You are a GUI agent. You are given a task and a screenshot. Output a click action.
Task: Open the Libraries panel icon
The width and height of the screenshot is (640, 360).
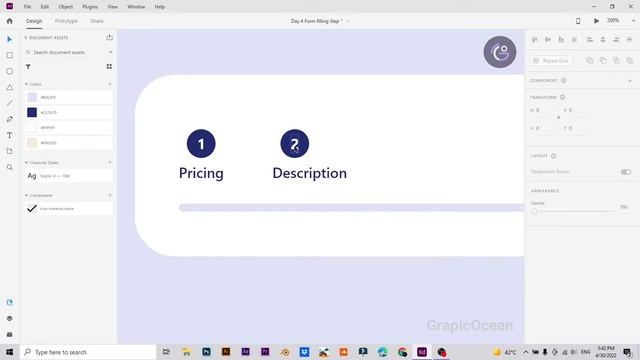pos(10,302)
